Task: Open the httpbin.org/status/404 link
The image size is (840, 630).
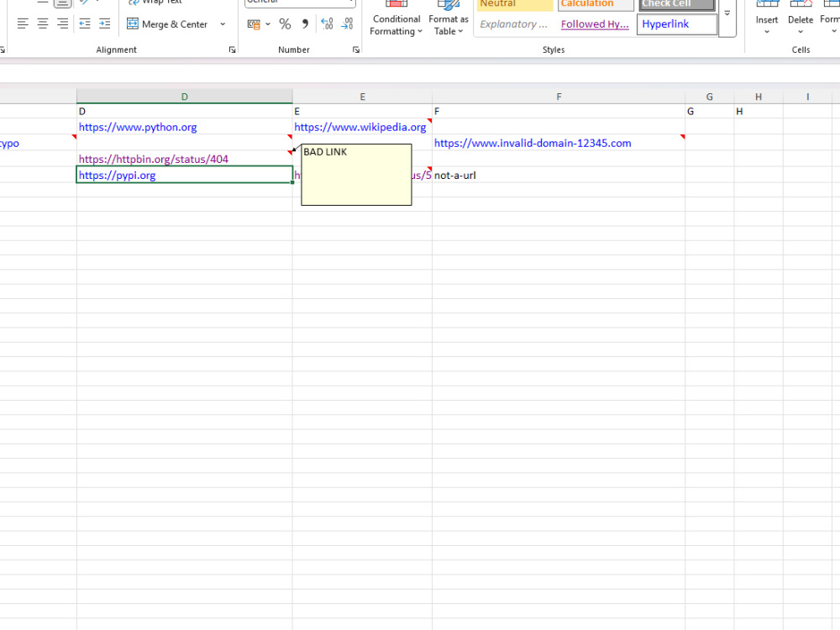Action: tap(153, 159)
